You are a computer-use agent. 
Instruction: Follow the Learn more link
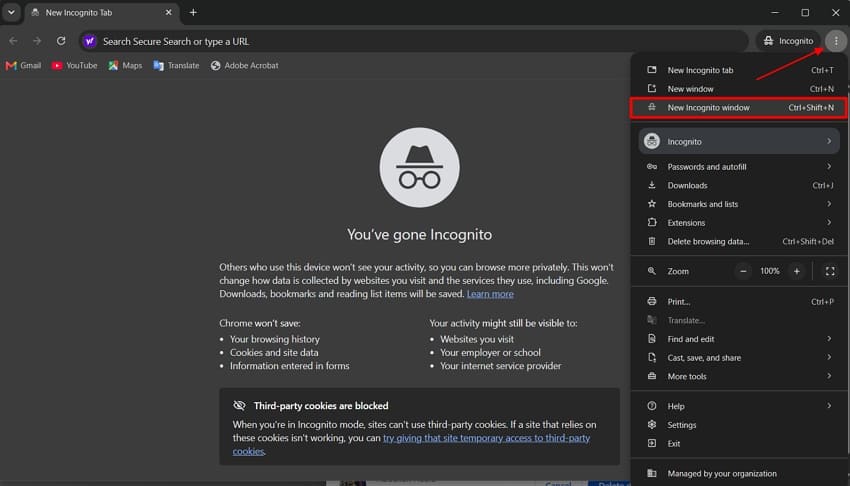coord(490,294)
